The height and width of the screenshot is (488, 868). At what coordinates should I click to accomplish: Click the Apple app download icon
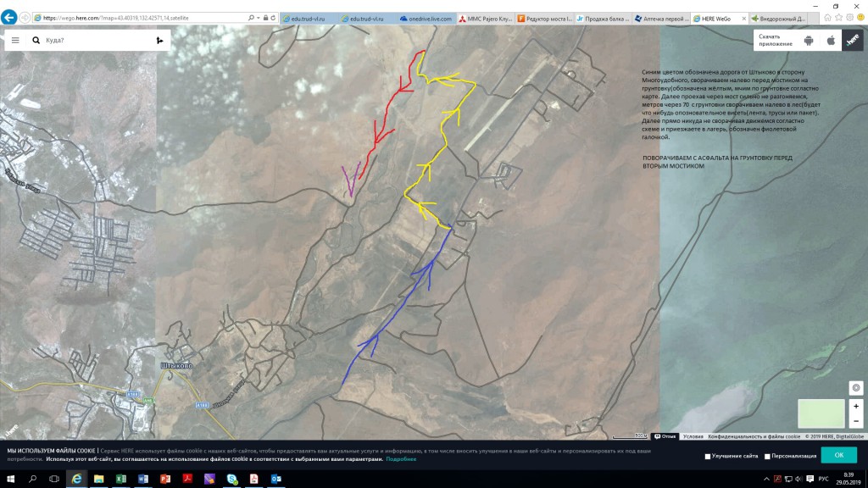831,41
